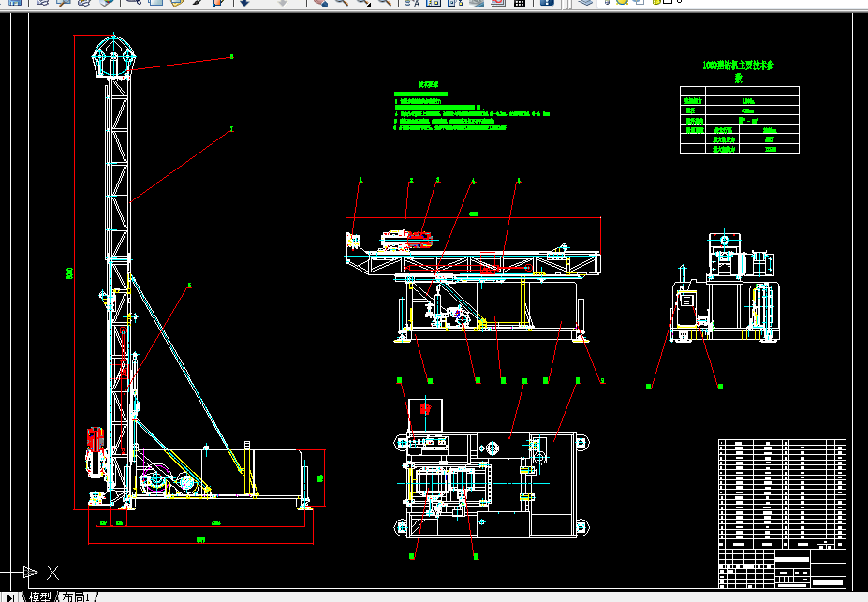The image size is (868, 602).
Task: Open the Layer Properties Manager icon
Action: (585, 2)
